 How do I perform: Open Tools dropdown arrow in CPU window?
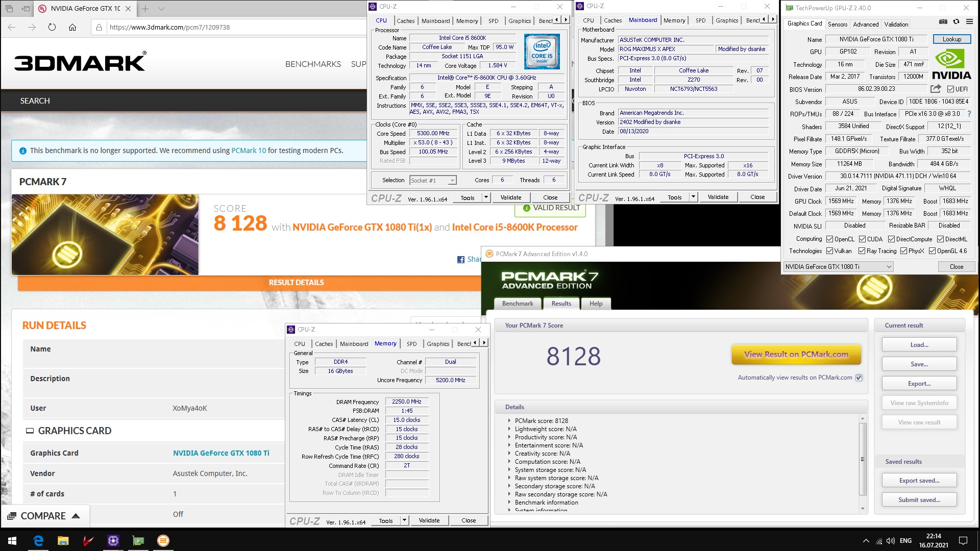click(x=486, y=197)
